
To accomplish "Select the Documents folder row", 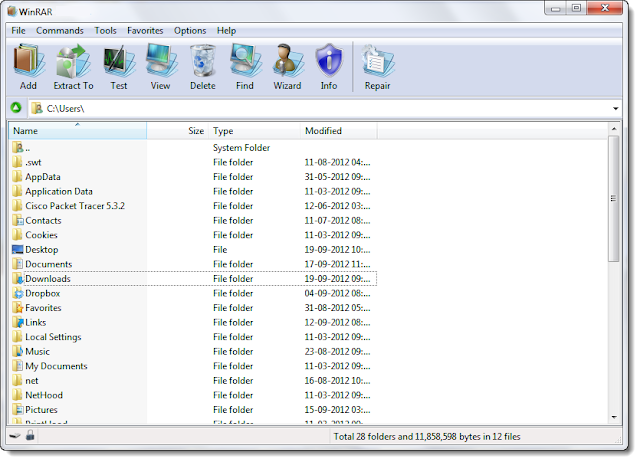I will pyautogui.click(x=192, y=264).
